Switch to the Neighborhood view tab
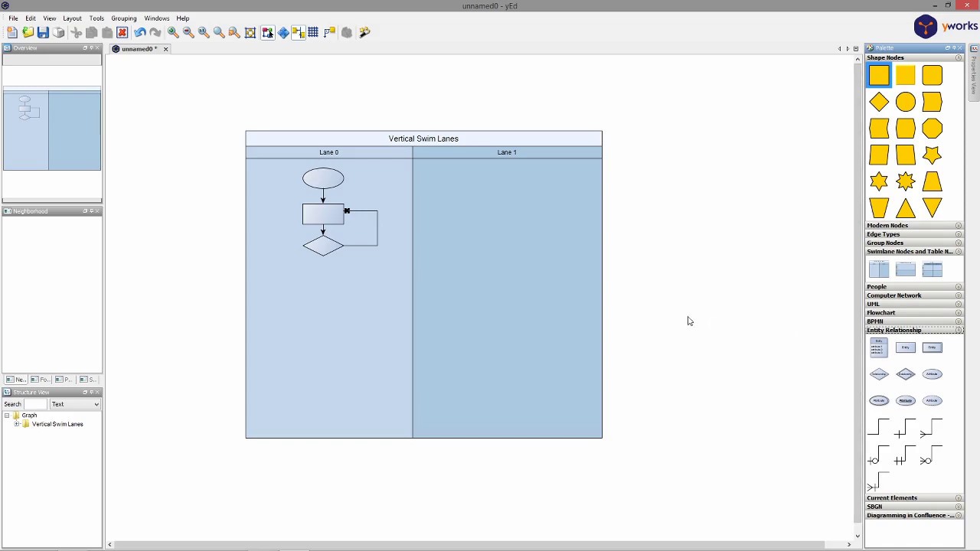Screen dimensions: 980x551 [x=15, y=380]
